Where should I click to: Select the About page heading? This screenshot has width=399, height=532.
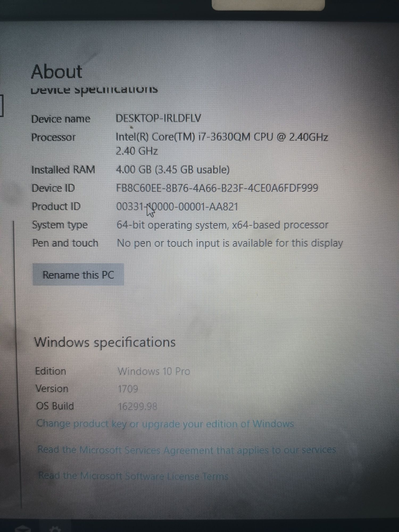57,72
